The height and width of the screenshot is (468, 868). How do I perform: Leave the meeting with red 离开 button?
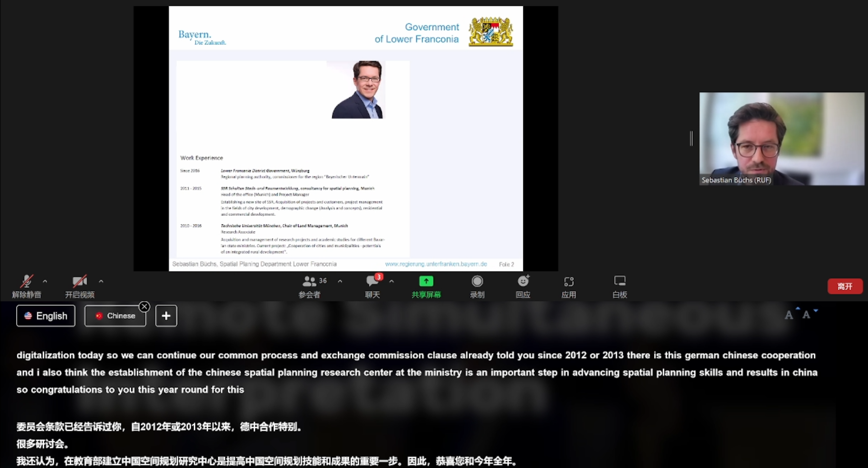[x=845, y=286]
